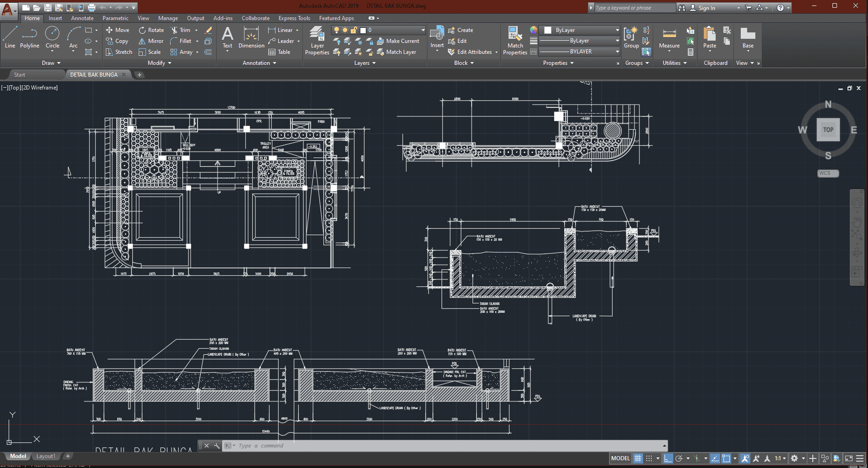The width and height of the screenshot is (868, 468).
Task: Toggle drawing grid display in status bar
Action: [x=638, y=458]
